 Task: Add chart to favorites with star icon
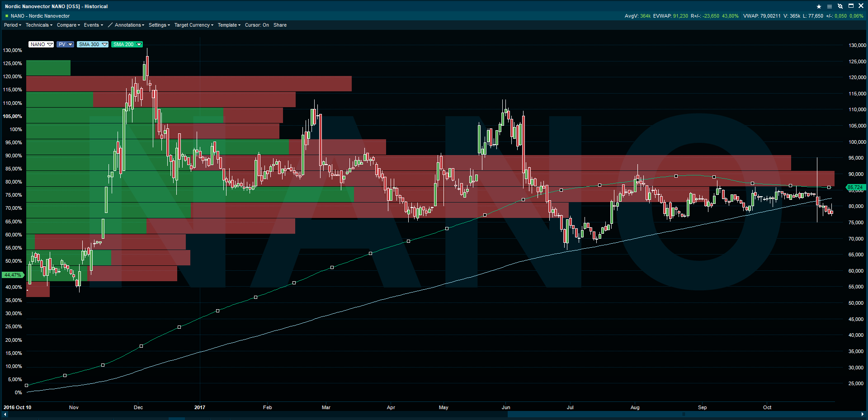coord(819,6)
